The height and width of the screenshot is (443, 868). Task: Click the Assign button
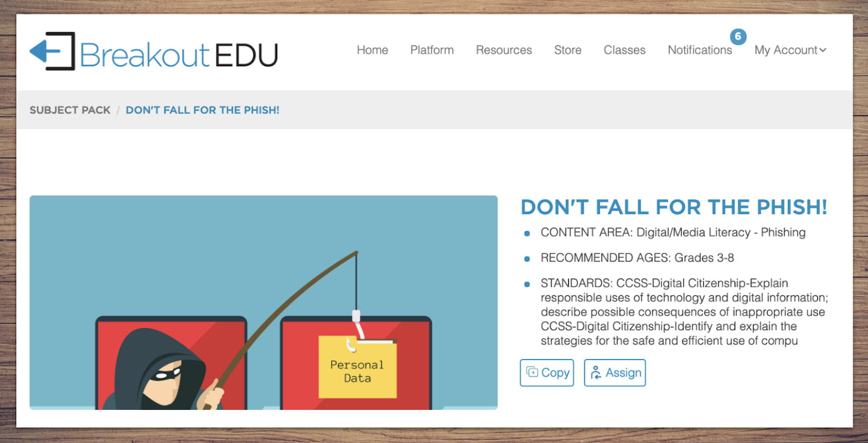pos(615,373)
